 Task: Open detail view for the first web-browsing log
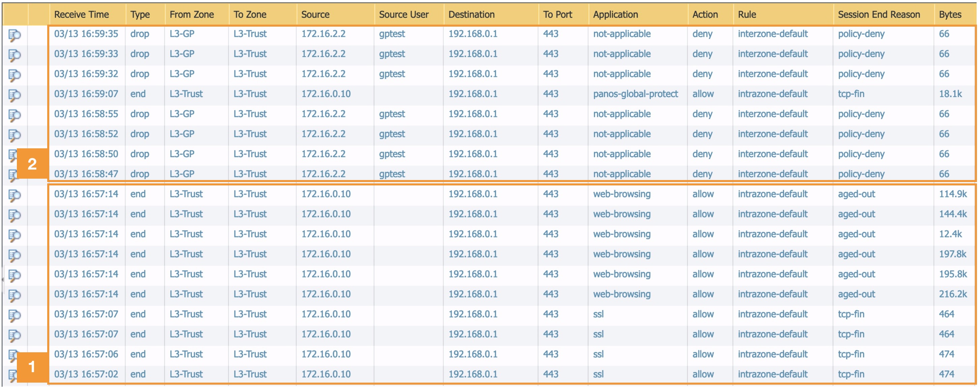15,194
